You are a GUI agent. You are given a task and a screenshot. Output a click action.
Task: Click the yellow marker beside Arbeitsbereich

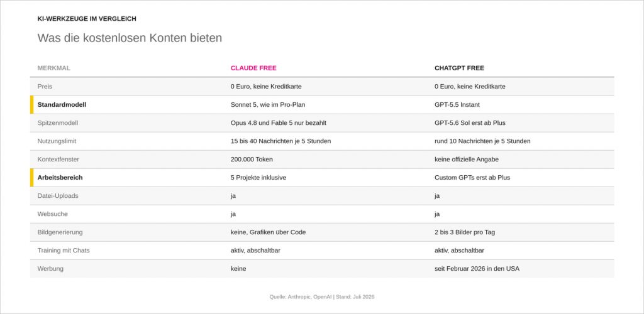(31, 178)
